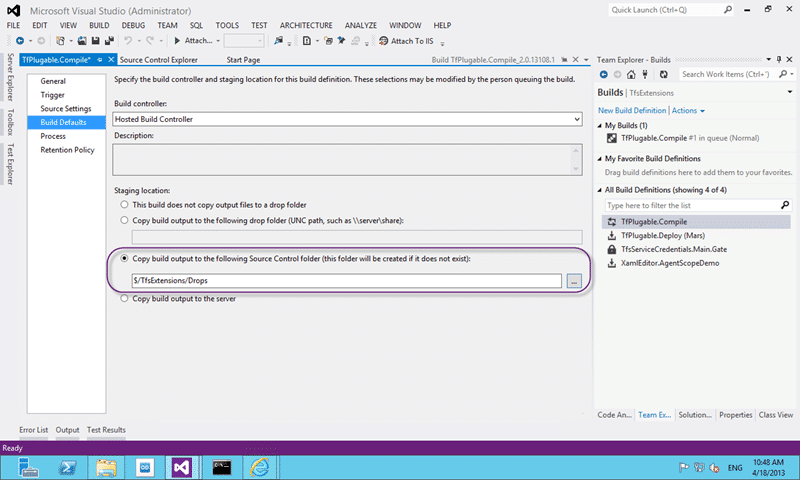Click the Team Explorer Refresh icon

coord(663,74)
